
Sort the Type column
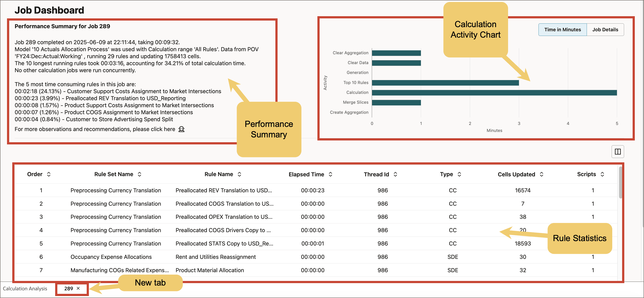459,174
